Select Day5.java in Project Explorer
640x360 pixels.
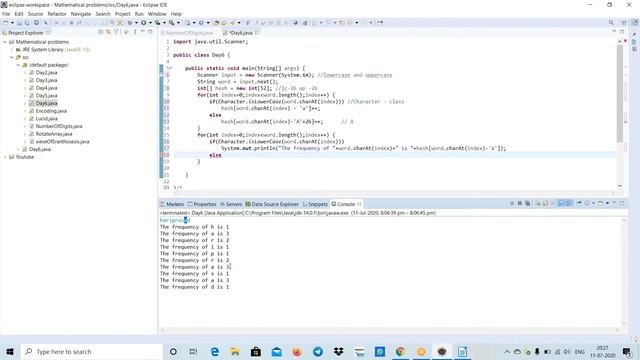(x=46, y=96)
